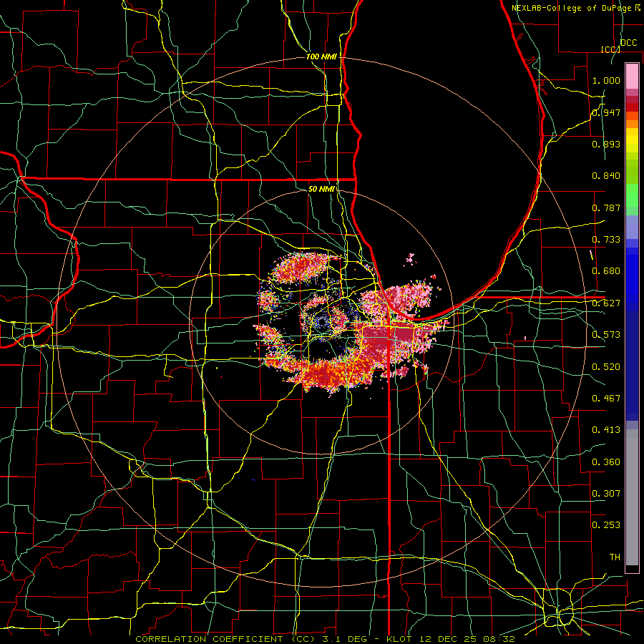Screen dimensions: 644x644
Task: Click the 0.627 scale value
Action: click(606, 303)
